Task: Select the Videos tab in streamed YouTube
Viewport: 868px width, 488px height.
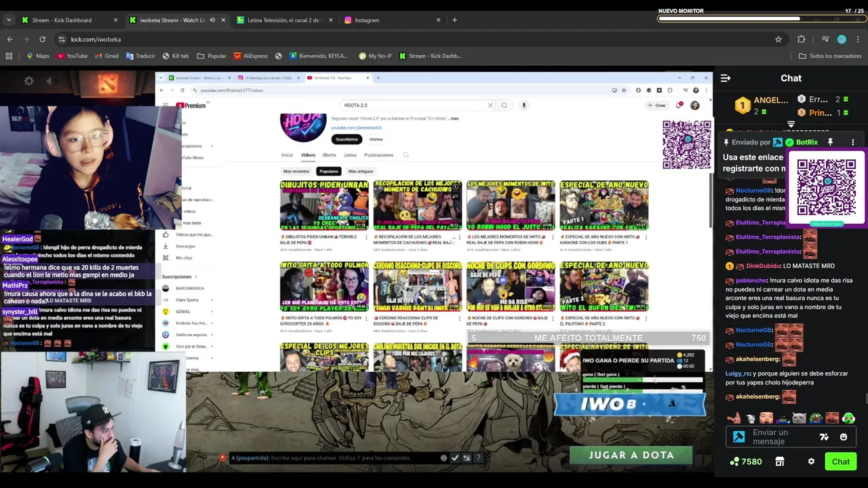Action: point(308,155)
